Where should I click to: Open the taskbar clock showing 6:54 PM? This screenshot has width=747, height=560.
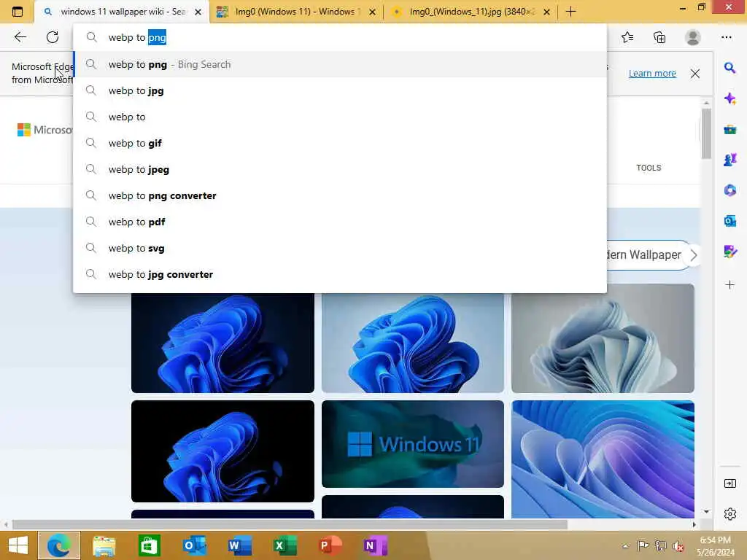pyautogui.click(x=715, y=545)
